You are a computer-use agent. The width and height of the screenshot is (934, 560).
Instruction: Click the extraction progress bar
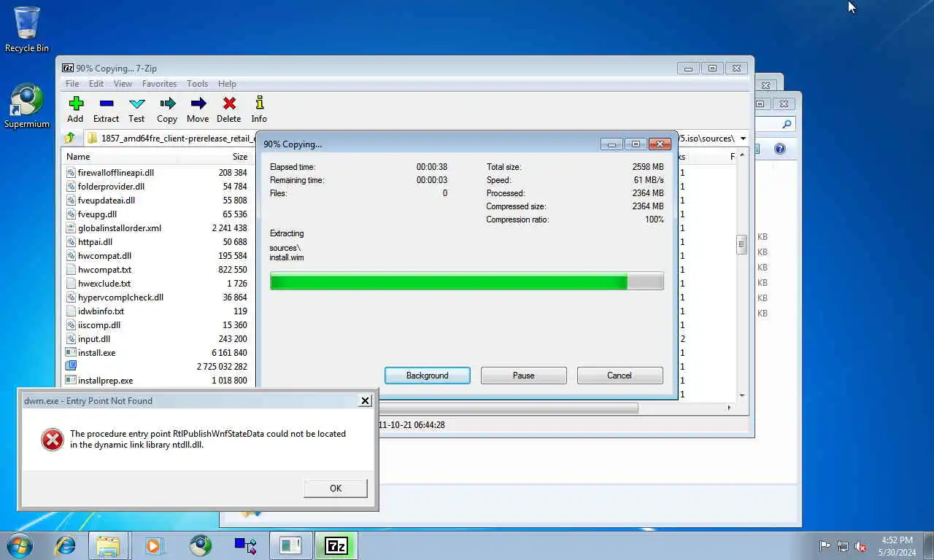pyautogui.click(x=467, y=281)
